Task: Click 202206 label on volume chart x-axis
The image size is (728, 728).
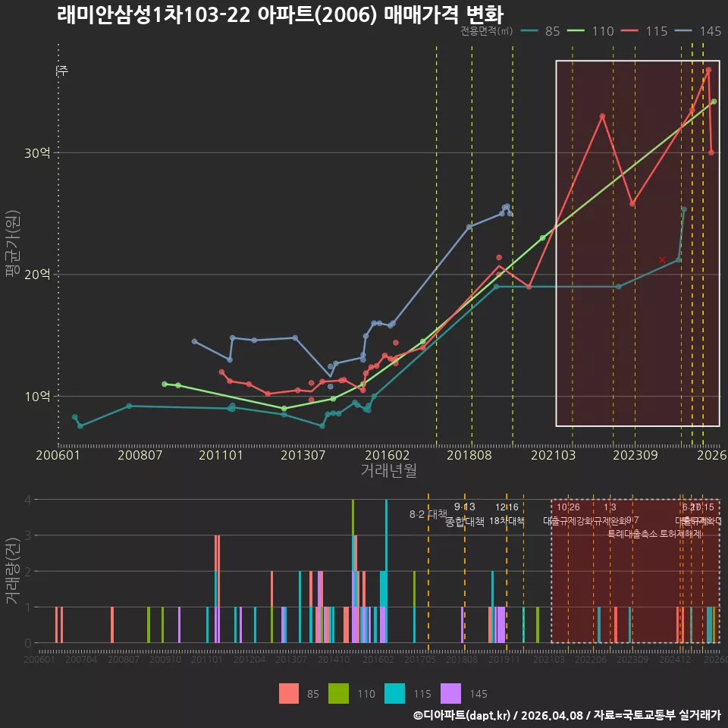Action: point(591,659)
